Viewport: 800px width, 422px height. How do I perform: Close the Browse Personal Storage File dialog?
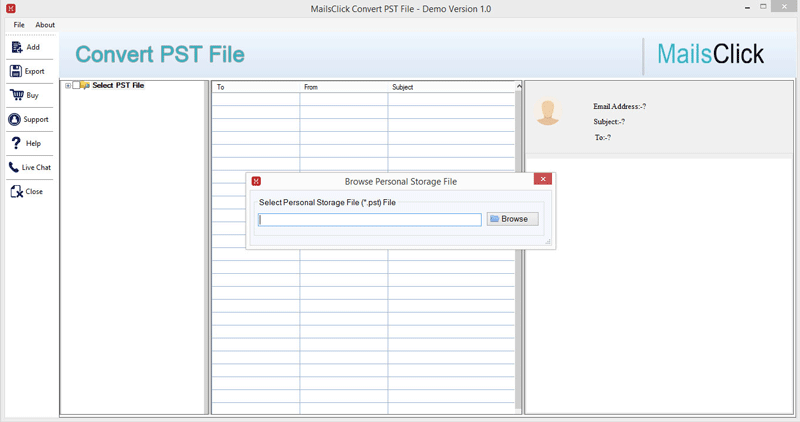543,179
